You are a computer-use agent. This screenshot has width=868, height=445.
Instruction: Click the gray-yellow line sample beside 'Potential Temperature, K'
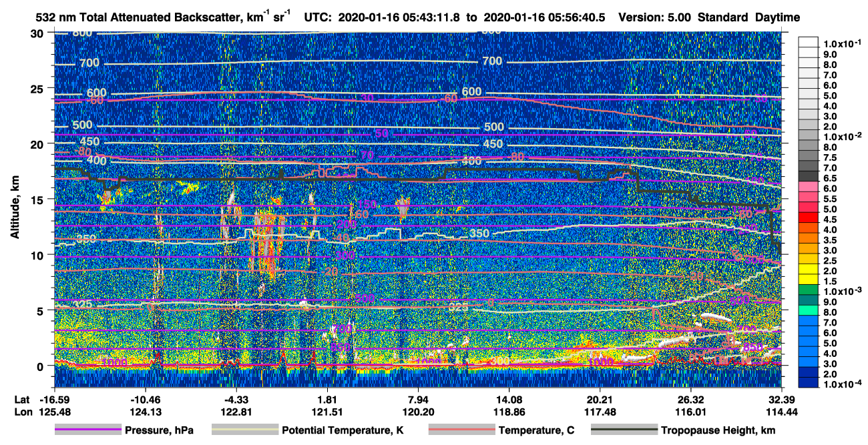click(244, 430)
